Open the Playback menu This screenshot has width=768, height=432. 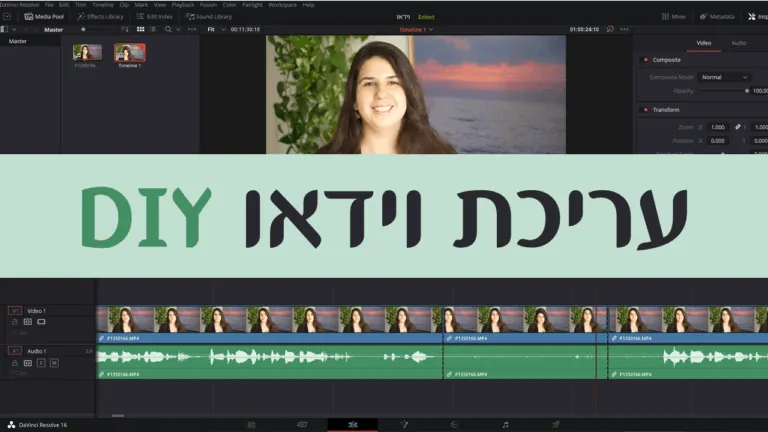coord(183,5)
